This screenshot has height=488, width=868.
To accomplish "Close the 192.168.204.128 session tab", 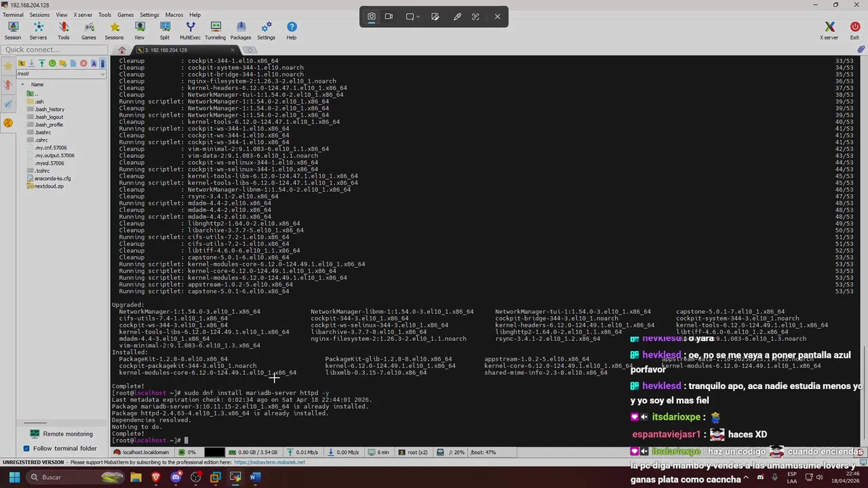I will click(x=233, y=50).
